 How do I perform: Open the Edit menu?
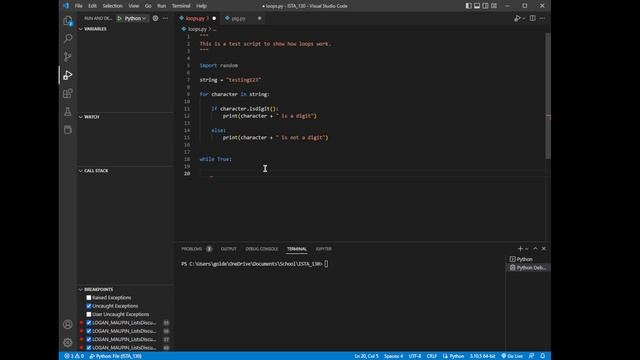tap(92, 6)
